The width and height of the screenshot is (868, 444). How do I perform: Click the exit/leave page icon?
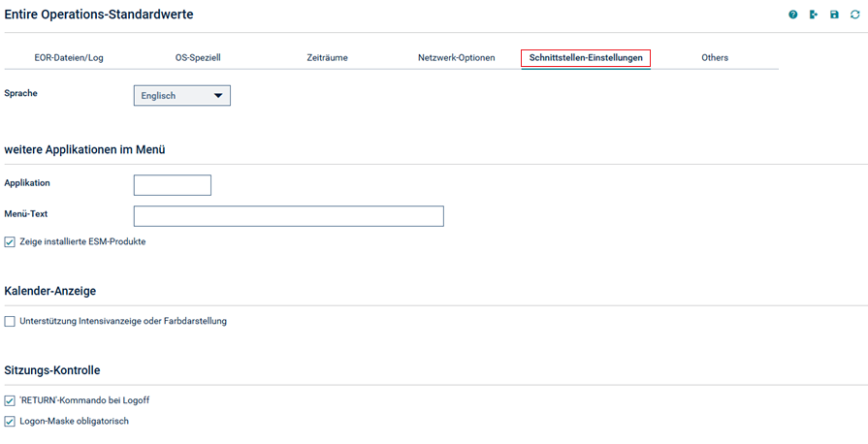(813, 15)
